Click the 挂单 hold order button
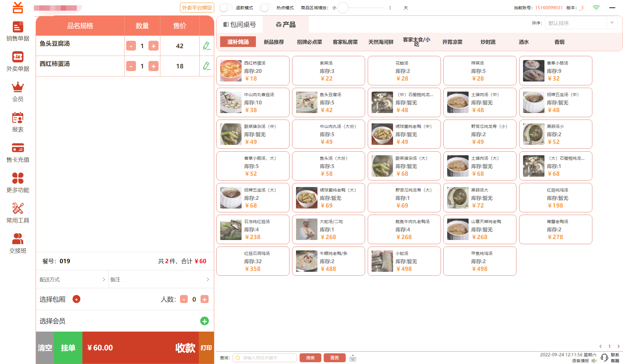This screenshot has height=364, width=623. point(68,348)
